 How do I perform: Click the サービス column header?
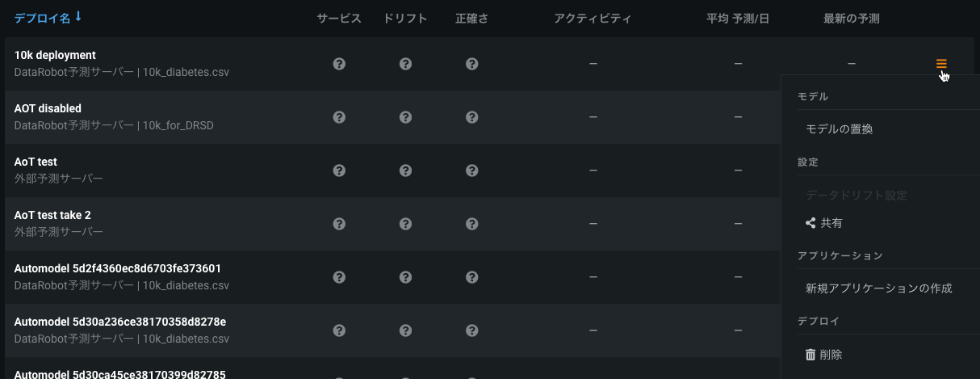(x=339, y=18)
